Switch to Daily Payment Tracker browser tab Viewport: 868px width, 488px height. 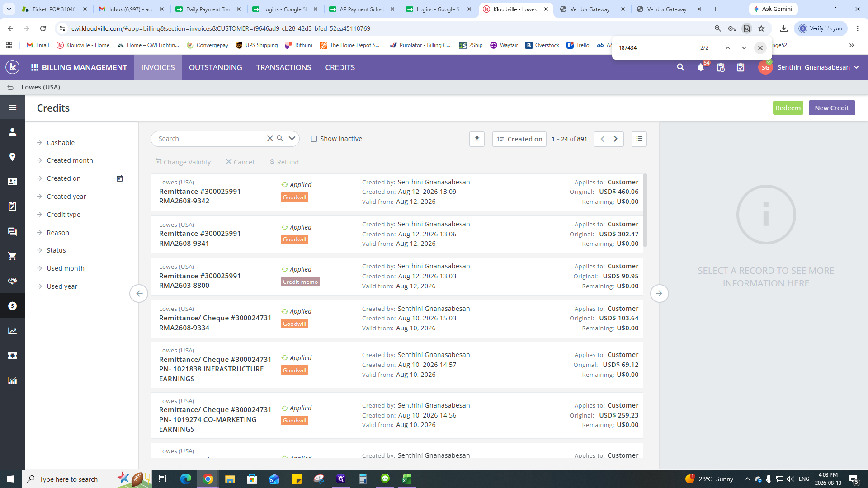pyautogui.click(x=208, y=9)
